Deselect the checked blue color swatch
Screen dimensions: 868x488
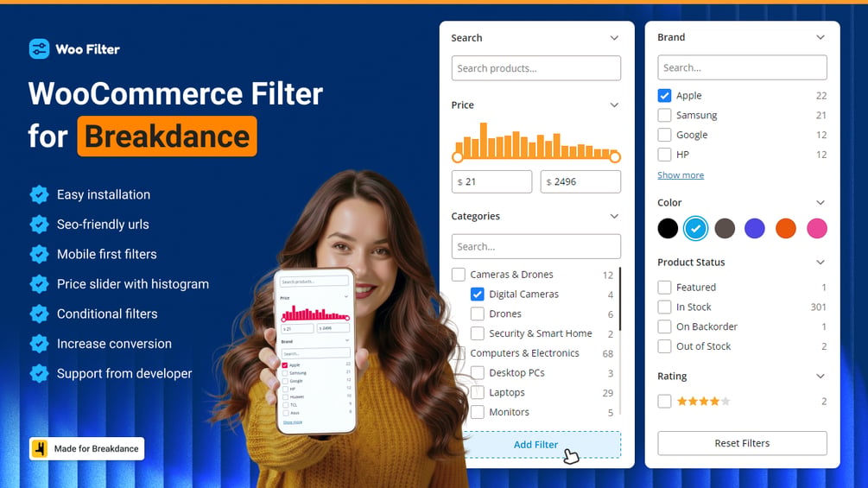point(695,229)
